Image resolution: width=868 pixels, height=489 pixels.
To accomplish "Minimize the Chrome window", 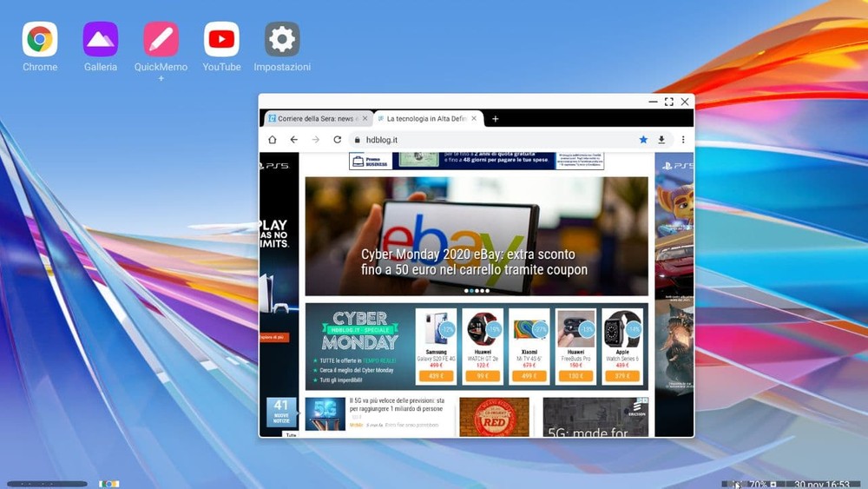I will [654, 102].
